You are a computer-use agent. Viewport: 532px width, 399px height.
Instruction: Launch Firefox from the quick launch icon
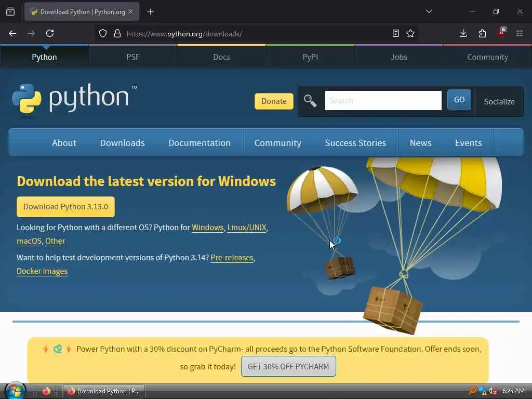pos(46,391)
